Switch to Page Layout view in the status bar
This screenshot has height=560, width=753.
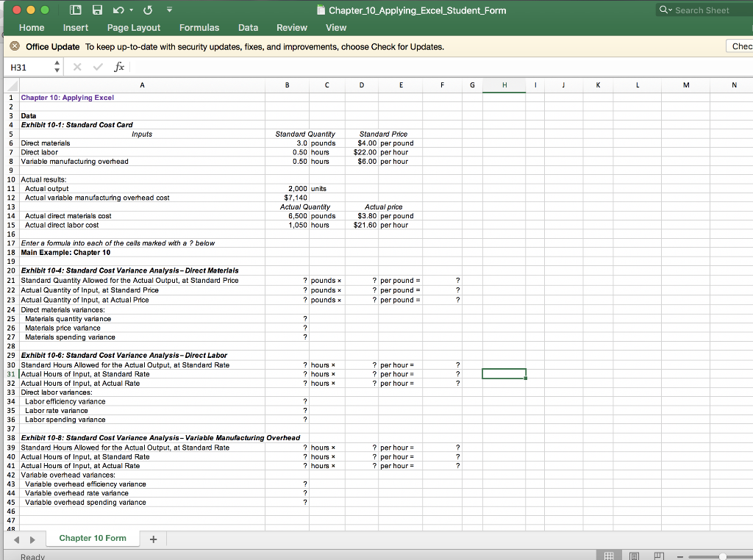point(634,556)
